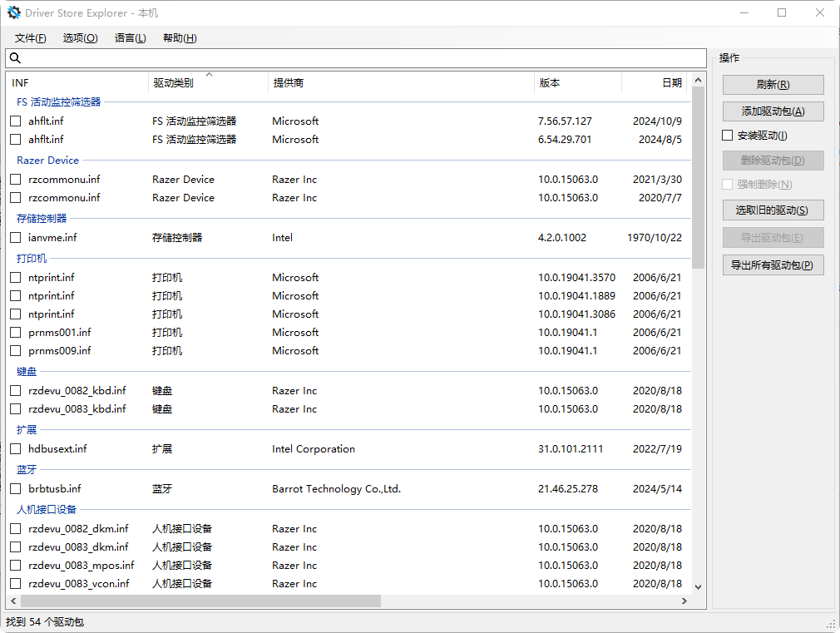
Task: Click the scroll up arrow of driver list
Action: click(698, 81)
